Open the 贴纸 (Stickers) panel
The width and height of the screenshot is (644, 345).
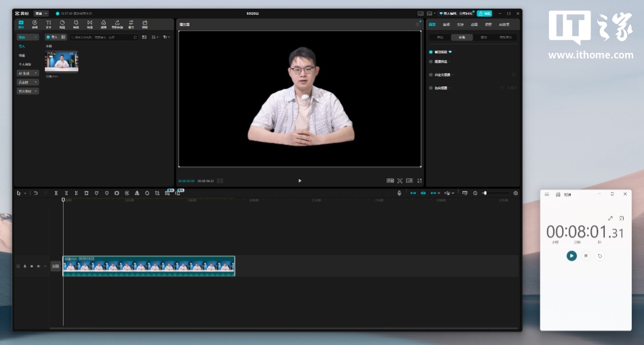62,24
